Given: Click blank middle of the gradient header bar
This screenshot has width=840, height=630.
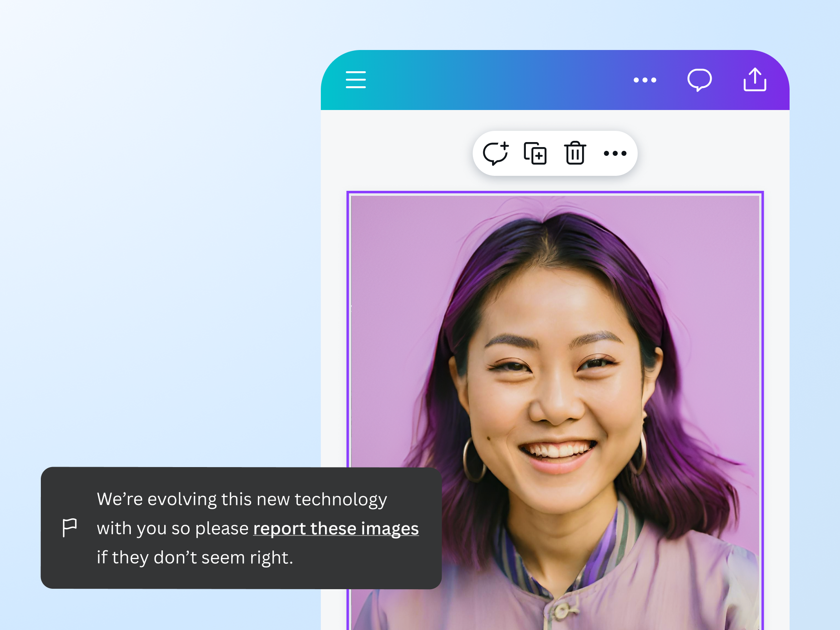Looking at the screenshot, I should (x=500, y=80).
